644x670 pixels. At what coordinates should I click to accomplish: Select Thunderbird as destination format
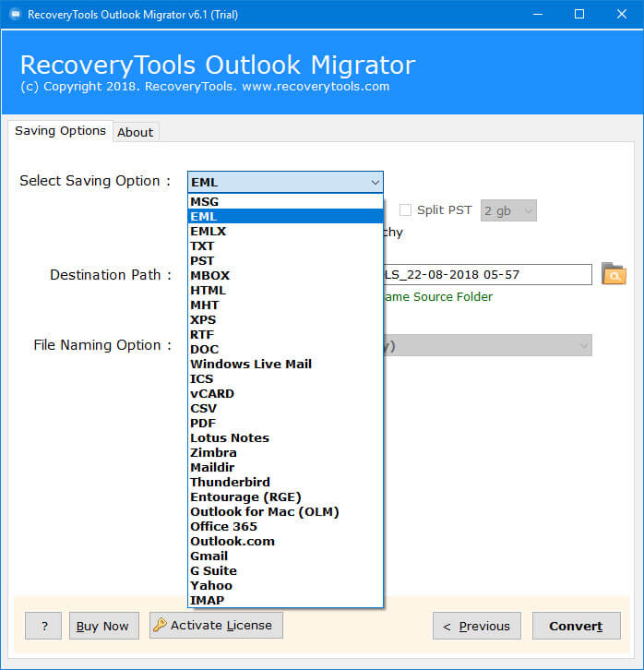pos(285,482)
